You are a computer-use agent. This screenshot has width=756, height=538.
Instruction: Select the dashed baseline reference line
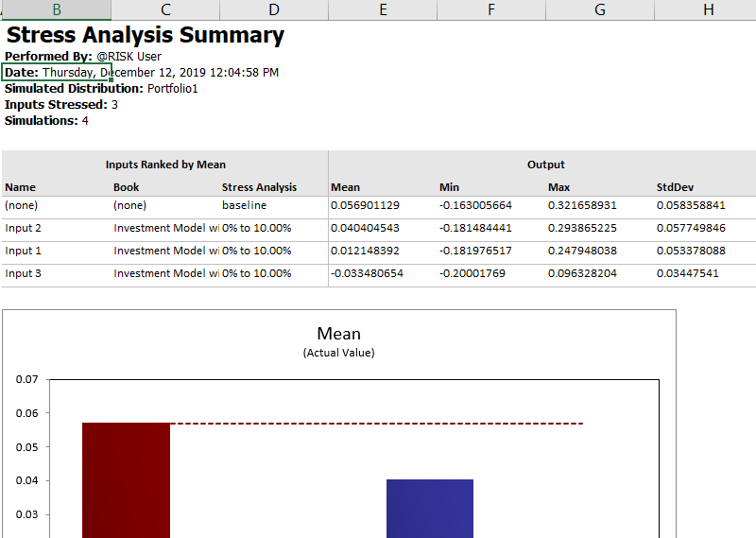click(378, 424)
